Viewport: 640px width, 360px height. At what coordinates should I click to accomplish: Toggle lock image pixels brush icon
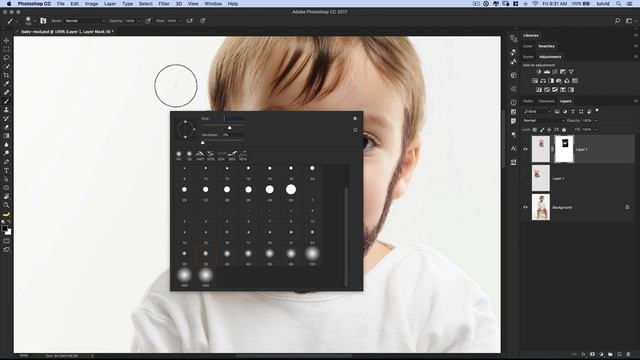tap(542, 130)
